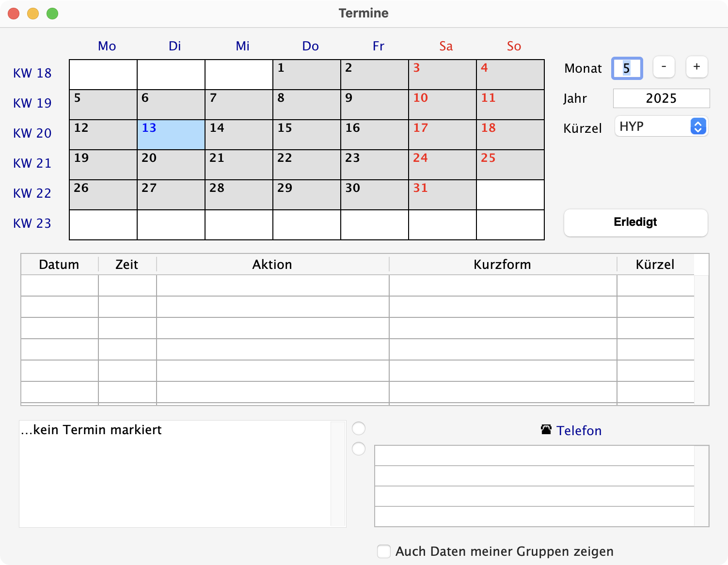This screenshot has width=728, height=565.
Task: Select day 1 in the calendar
Action: coord(307,75)
